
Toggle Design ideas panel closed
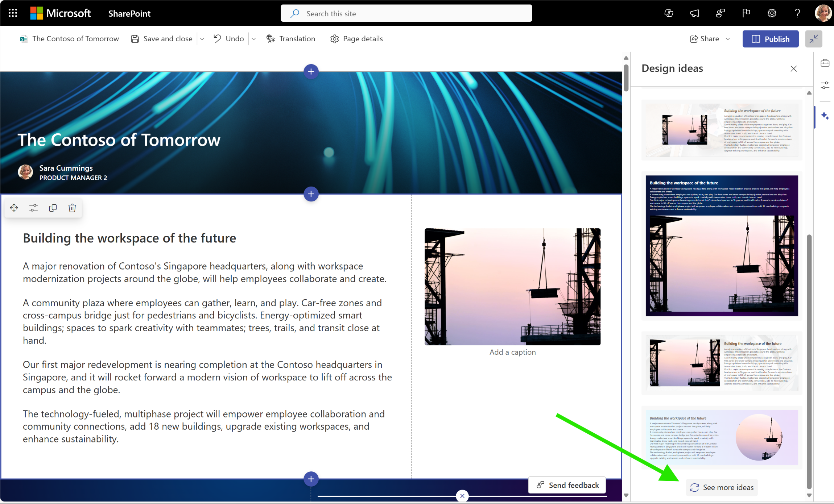point(793,68)
